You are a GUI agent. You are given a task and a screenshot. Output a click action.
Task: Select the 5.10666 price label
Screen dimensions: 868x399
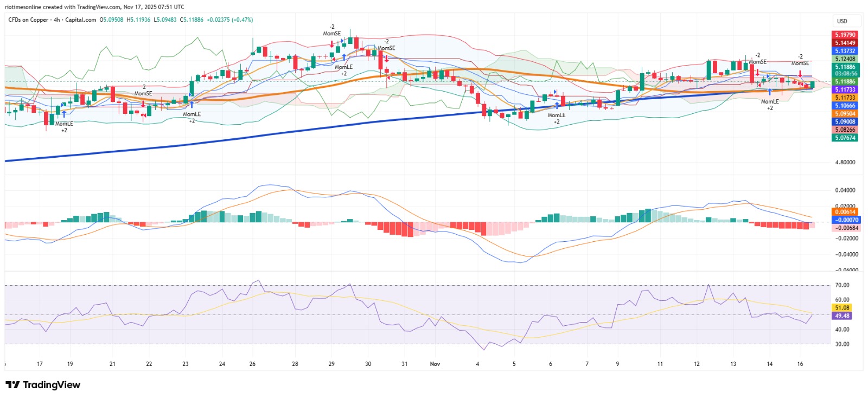(845, 106)
